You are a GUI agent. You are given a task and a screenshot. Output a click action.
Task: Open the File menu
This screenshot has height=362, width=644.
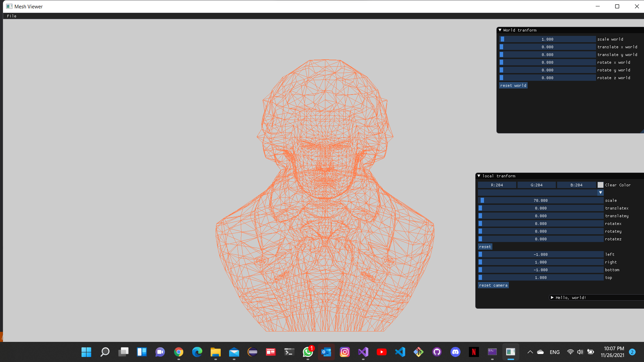click(11, 16)
